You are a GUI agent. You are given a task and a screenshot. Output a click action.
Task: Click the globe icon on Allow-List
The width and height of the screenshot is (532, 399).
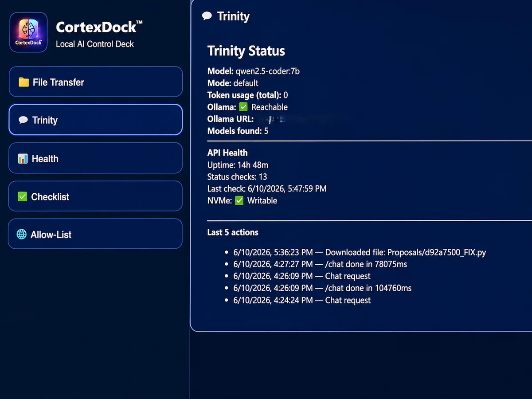coord(22,234)
